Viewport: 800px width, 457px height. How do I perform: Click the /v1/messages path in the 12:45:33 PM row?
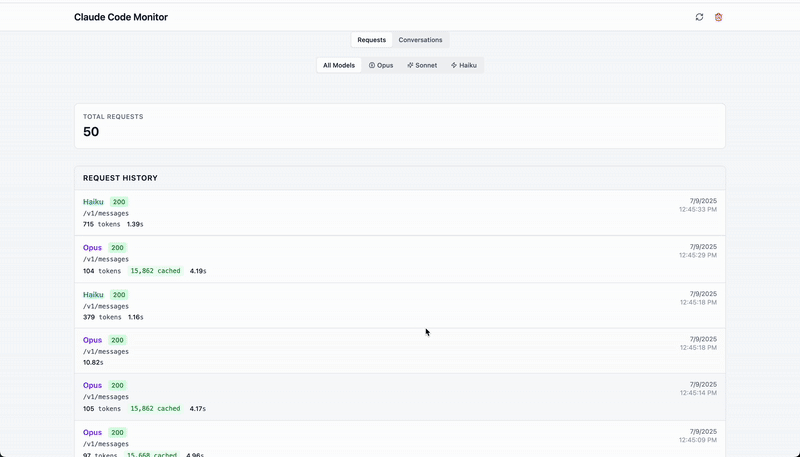[x=106, y=213]
